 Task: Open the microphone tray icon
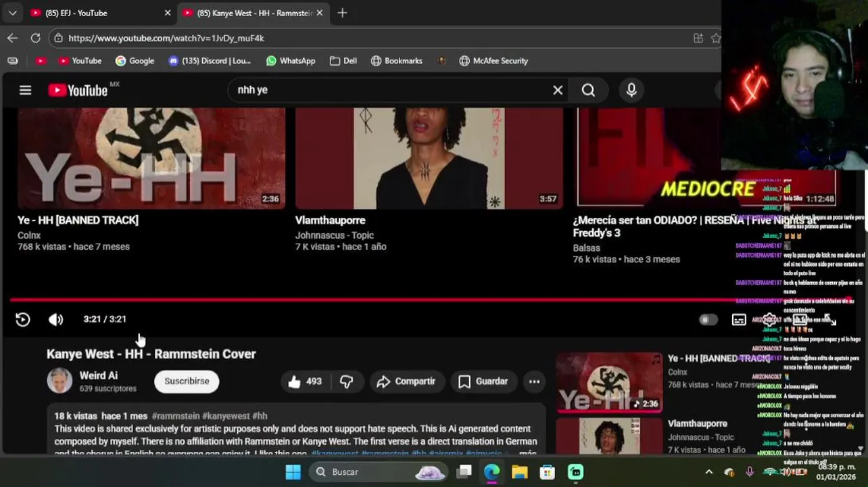[750, 472]
